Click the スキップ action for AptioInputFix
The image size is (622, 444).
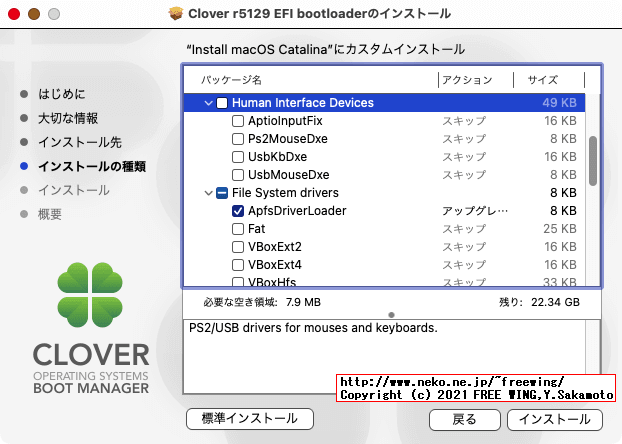coord(464,121)
